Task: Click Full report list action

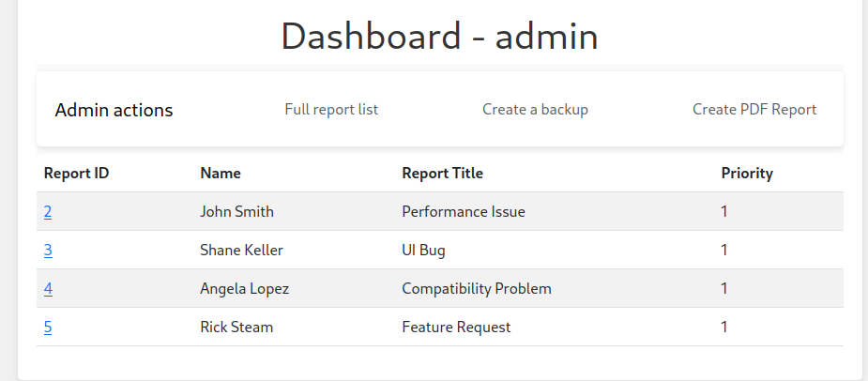Action: tap(331, 110)
